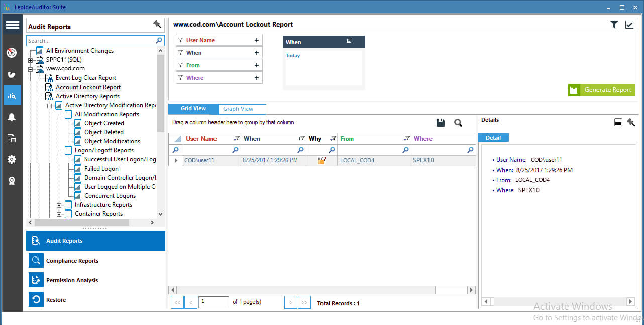The width and height of the screenshot is (644, 325).
Task: Click the save icon above the grid
Action: (x=441, y=122)
